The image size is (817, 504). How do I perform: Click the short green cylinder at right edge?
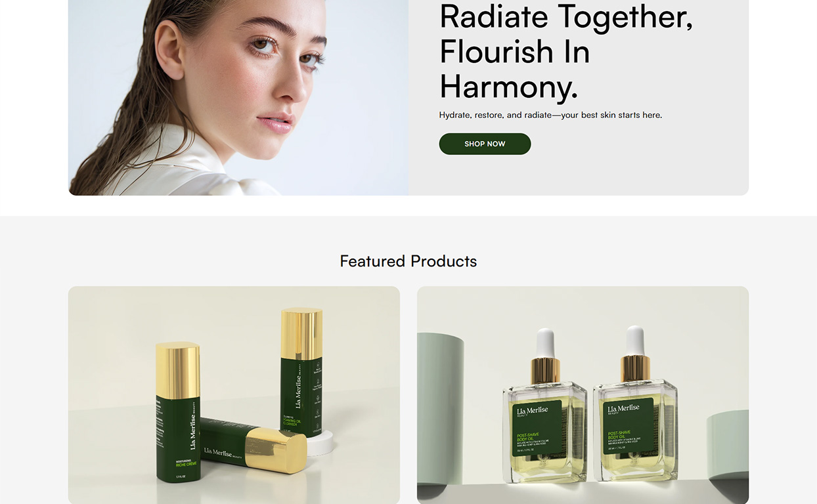tap(728, 450)
